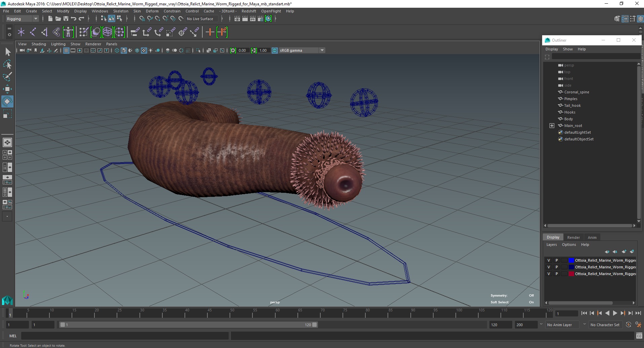Select the Rotate tool in the toolbox
The image size is (644, 348).
point(7,101)
